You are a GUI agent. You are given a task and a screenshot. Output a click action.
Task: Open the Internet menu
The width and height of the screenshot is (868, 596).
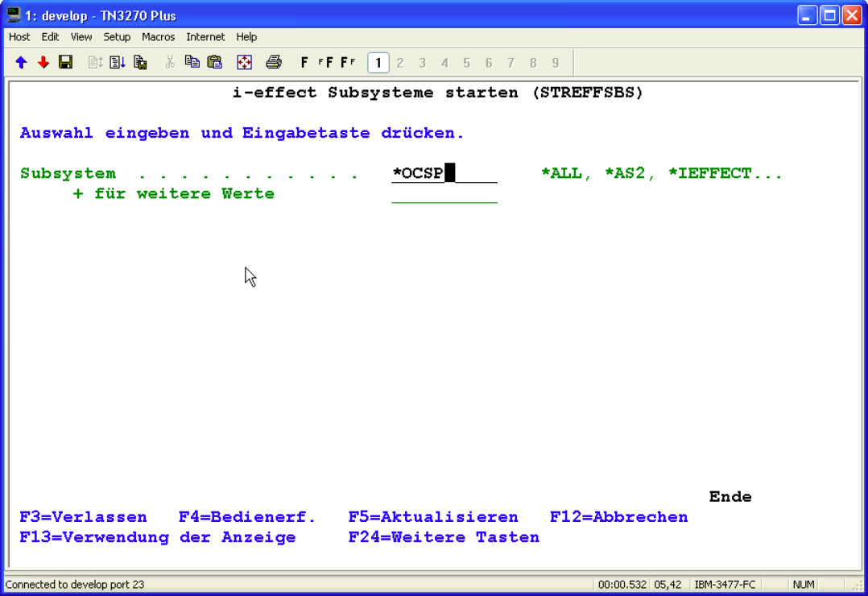(205, 37)
